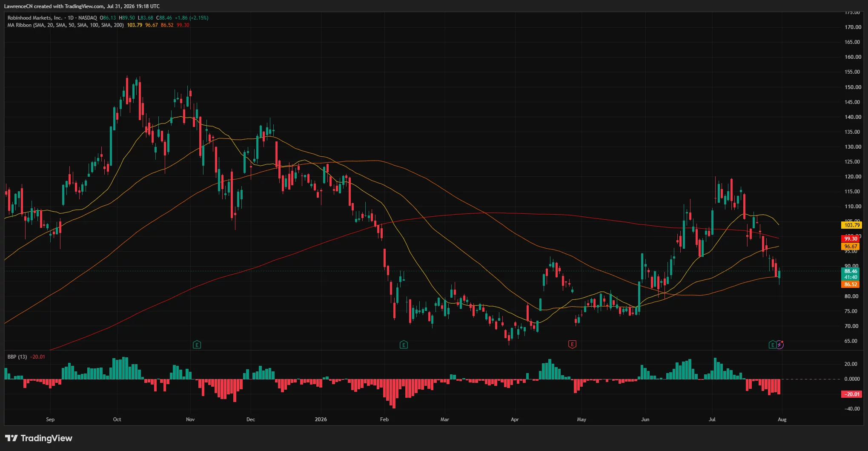Click the open value O86.13 in legend

tap(108, 18)
